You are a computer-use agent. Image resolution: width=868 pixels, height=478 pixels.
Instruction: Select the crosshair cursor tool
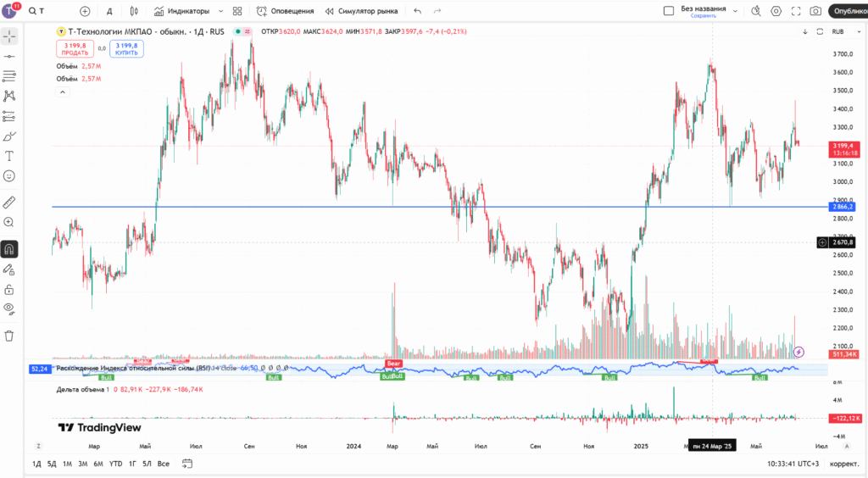(9, 36)
